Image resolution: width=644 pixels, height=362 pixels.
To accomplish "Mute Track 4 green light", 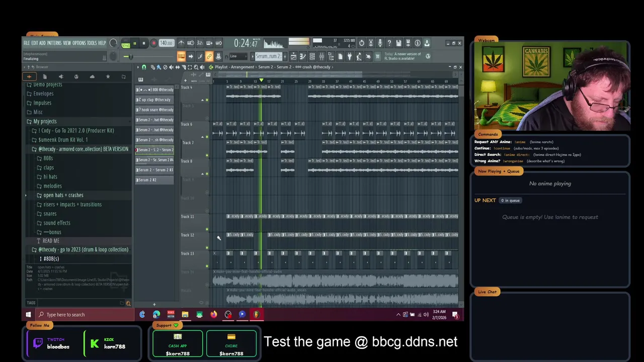I will (x=207, y=100).
